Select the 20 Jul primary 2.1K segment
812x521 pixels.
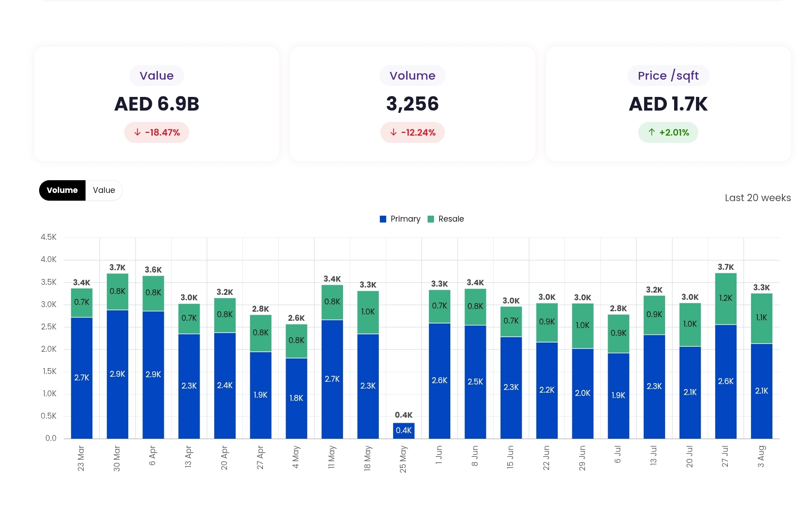(690, 393)
